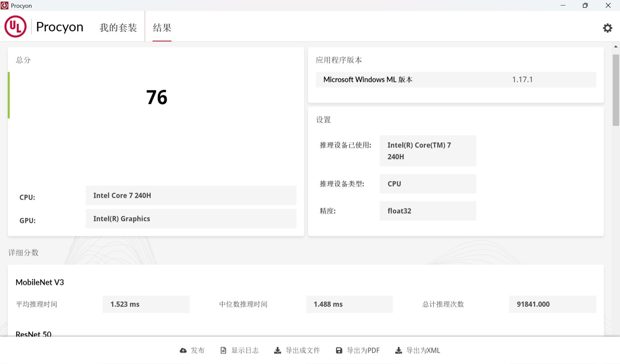This screenshot has height=364, width=620.
Task: Click the download icon beside 导出为XML
Action: coord(398,350)
